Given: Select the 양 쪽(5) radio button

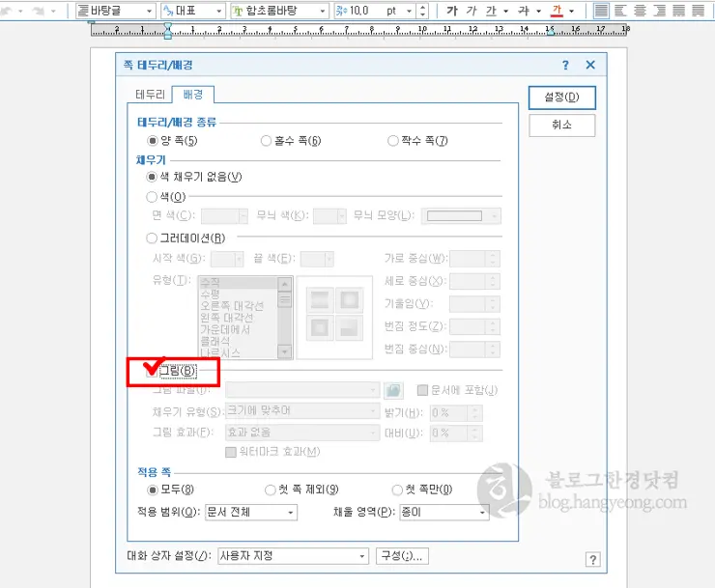Looking at the screenshot, I should point(153,140).
